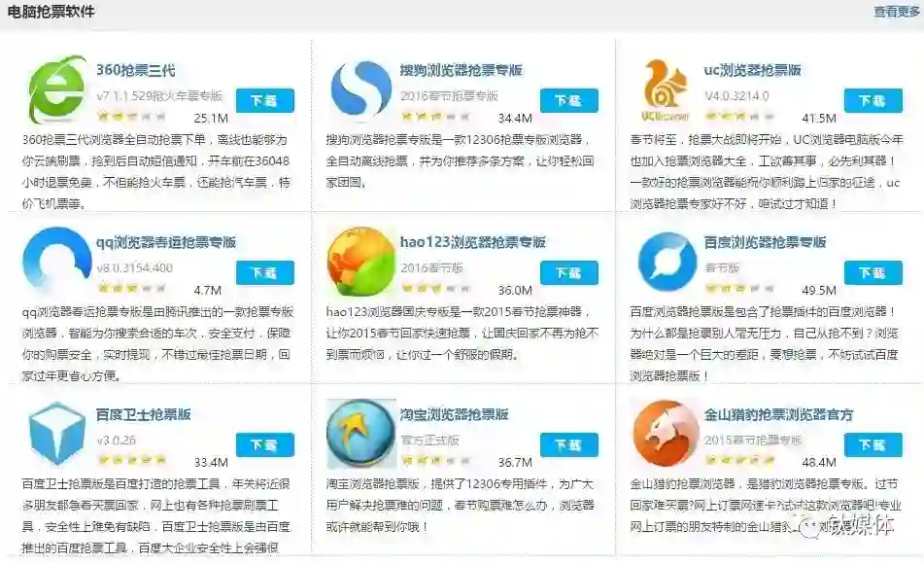Download uc浏览器抢票版 via 下载 button
The height and width of the screenshot is (565, 924).
coord(873,100)
